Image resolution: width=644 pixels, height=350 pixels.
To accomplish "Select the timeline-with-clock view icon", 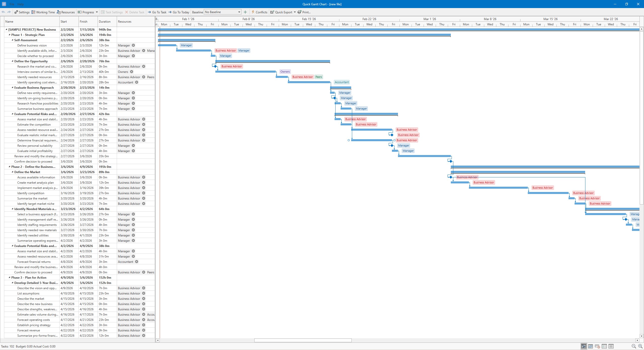I will click(x=597, y=346).
